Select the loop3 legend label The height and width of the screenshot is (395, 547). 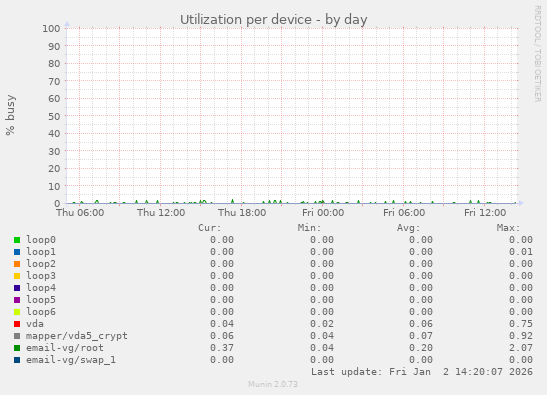41,276
